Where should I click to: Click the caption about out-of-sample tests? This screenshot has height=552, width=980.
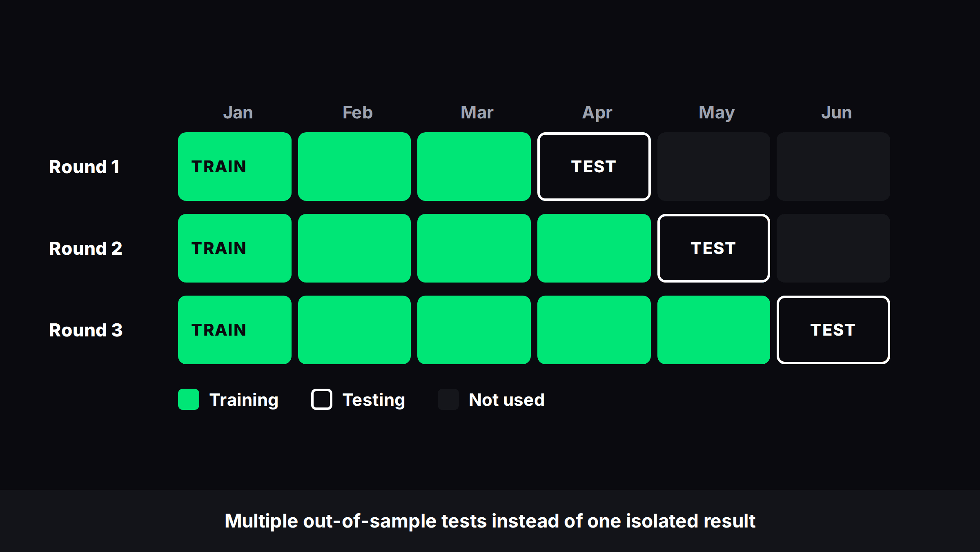tap(490, 521)
